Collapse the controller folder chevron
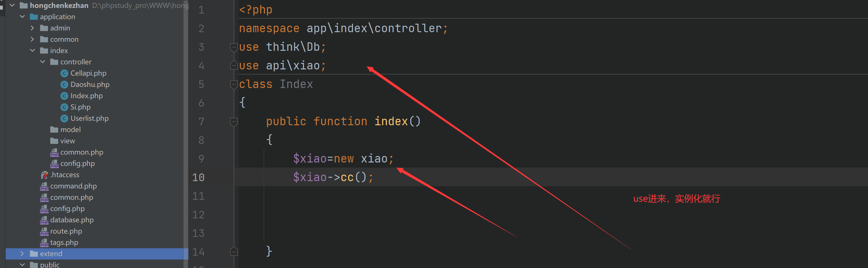 click(43, 61)
